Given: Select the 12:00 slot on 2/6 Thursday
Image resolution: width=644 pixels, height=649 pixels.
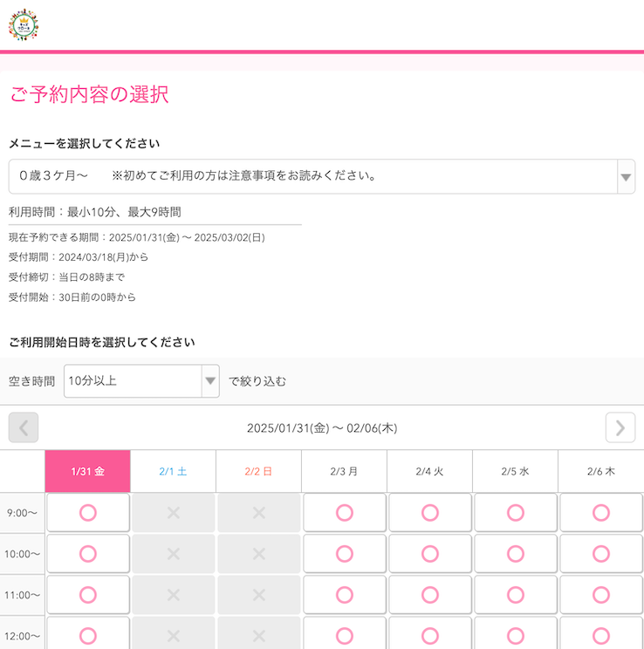Looking at the screenshot, I should (601, 635).
